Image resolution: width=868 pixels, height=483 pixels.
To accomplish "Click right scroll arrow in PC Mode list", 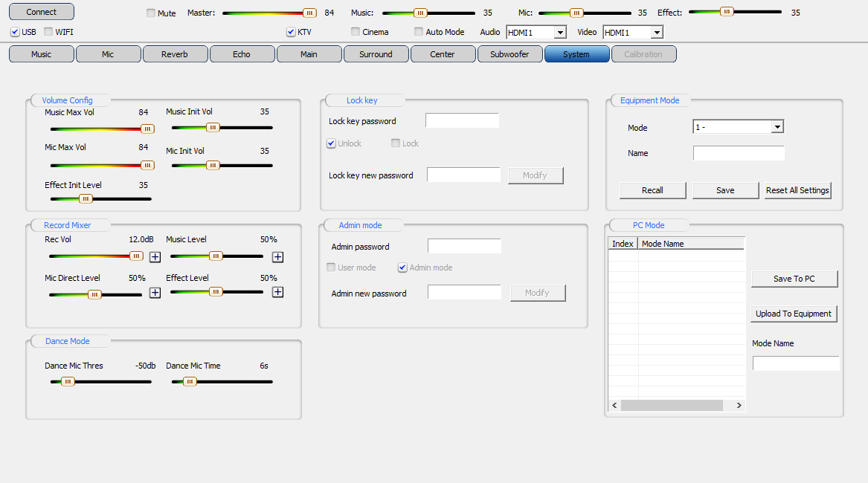I will tap(739, 406).
